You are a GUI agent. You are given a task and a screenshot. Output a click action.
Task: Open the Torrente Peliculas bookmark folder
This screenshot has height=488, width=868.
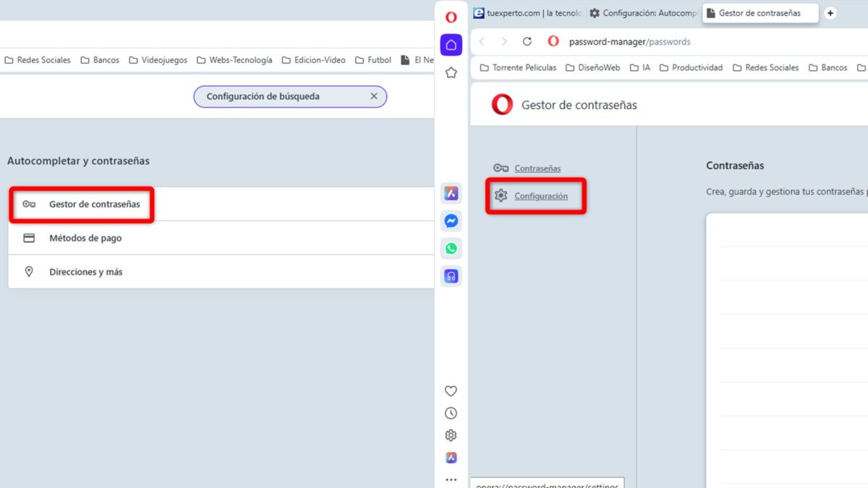tap(518, 67)
